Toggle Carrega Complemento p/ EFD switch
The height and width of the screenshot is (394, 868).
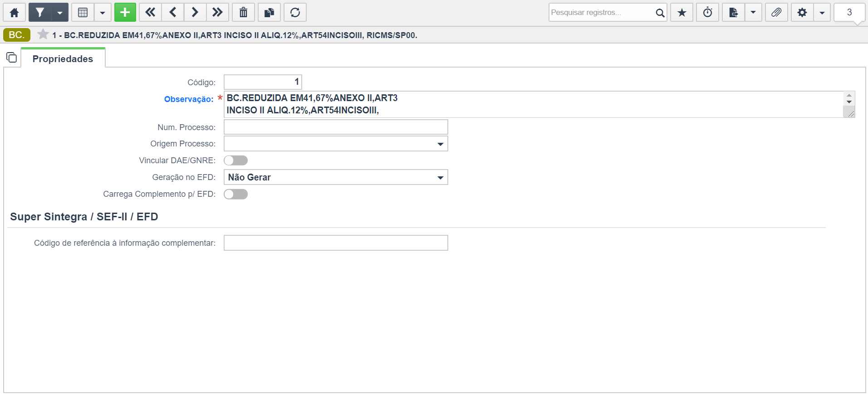[236, 194]
